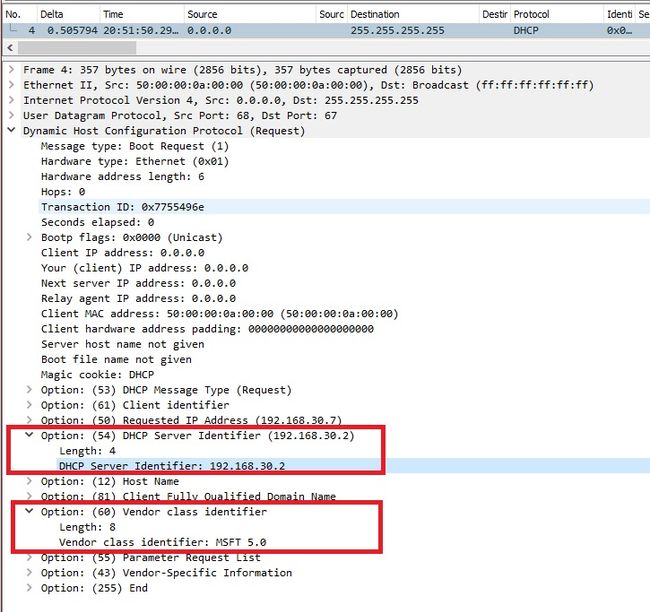Expand User Datagram Protocol section

coord(12,115)
